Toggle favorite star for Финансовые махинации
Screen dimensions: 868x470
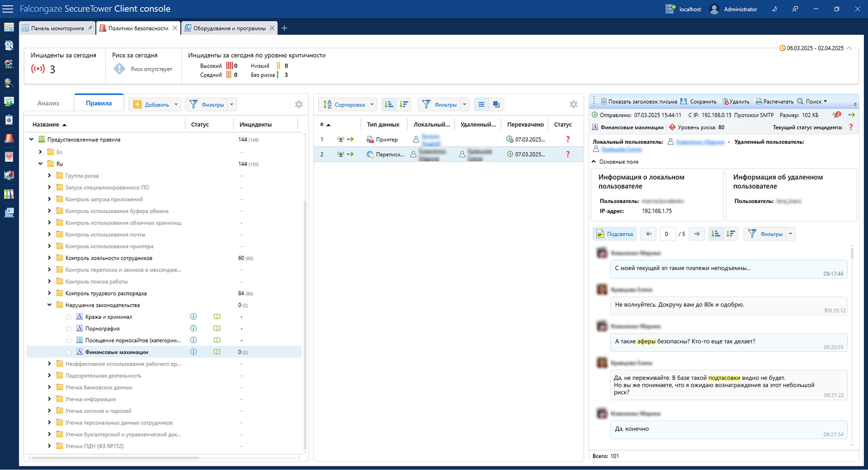(x=68, y=352)
